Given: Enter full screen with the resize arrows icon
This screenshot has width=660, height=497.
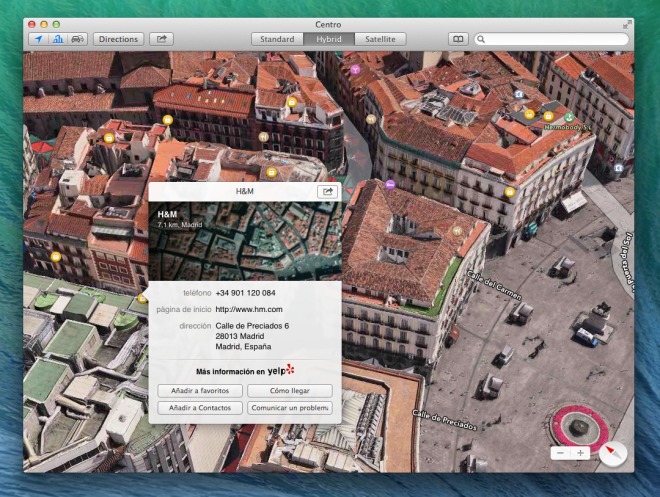Looking at the screenshot, I should click(x=627, y=25).
